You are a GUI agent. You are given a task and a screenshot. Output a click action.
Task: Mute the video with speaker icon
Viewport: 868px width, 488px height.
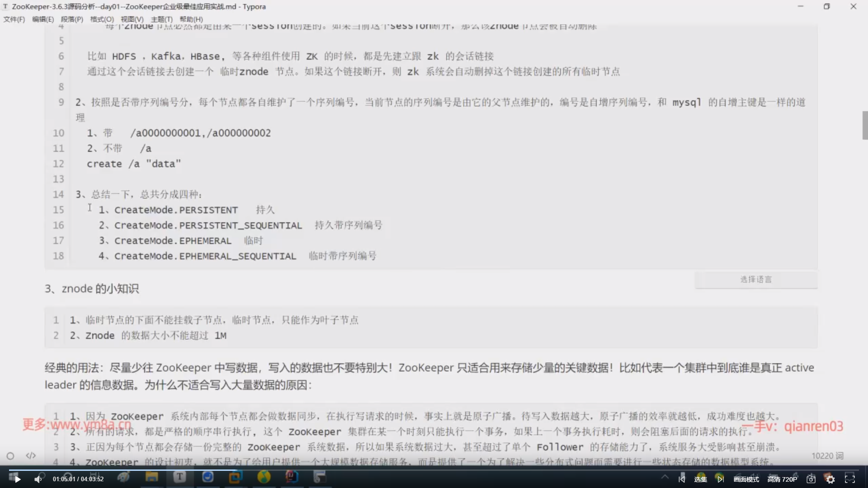38,479
